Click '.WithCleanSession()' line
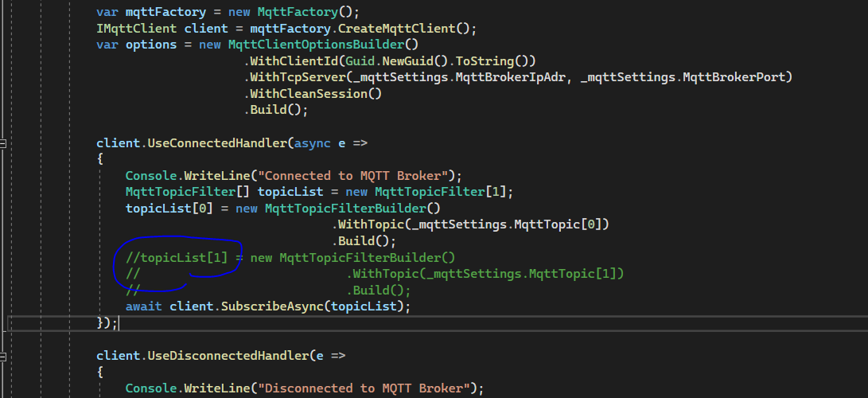Image resolution: width=868 pixels, height=398 pixels. 313,94
